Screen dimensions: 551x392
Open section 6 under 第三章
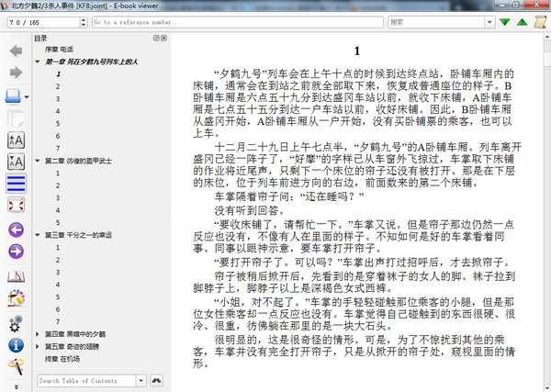[x=58, y=309]
